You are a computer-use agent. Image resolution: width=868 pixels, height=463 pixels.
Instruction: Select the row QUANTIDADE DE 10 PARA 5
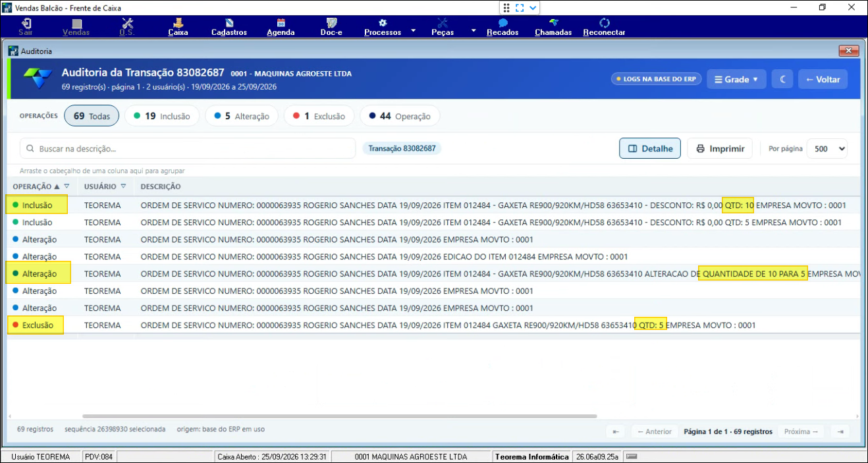tap(433, 274)
